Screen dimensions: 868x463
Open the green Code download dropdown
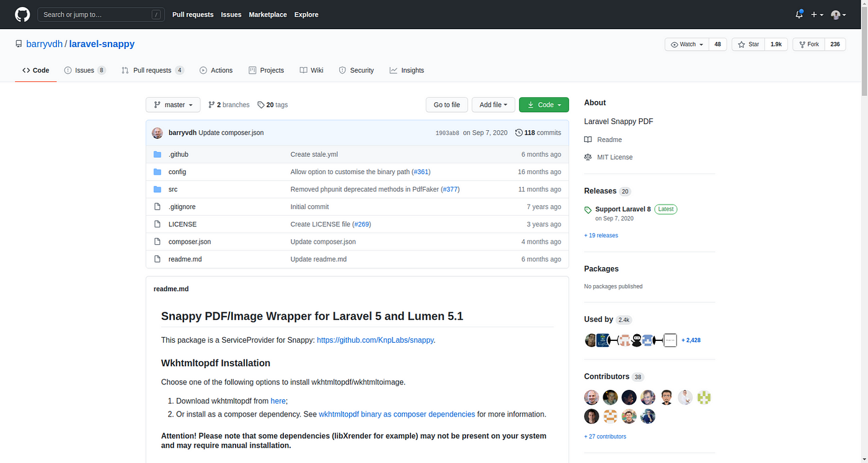tap(544, 105)
